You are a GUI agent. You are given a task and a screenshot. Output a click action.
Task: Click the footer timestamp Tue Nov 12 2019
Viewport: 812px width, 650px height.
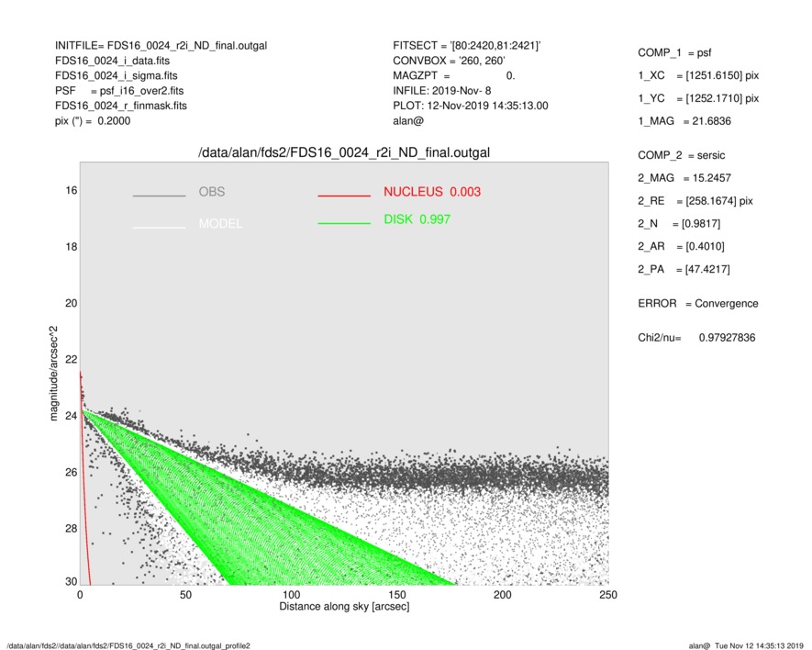[747, 645]
